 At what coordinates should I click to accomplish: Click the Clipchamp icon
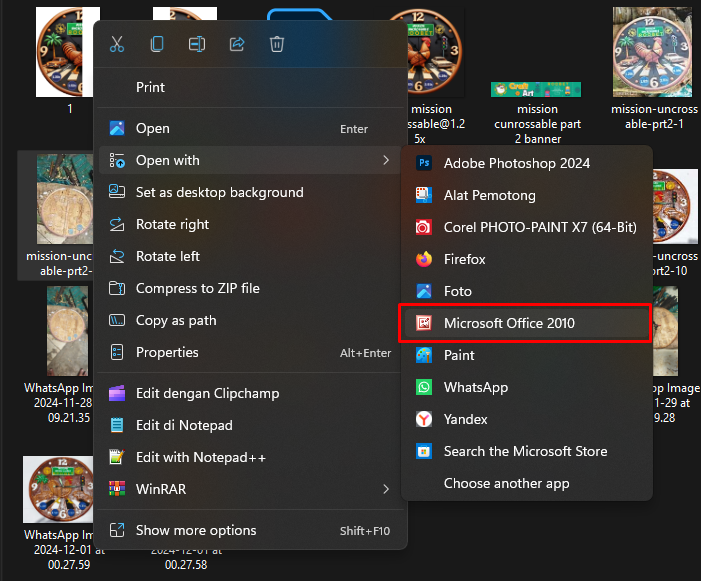point(117,393)
